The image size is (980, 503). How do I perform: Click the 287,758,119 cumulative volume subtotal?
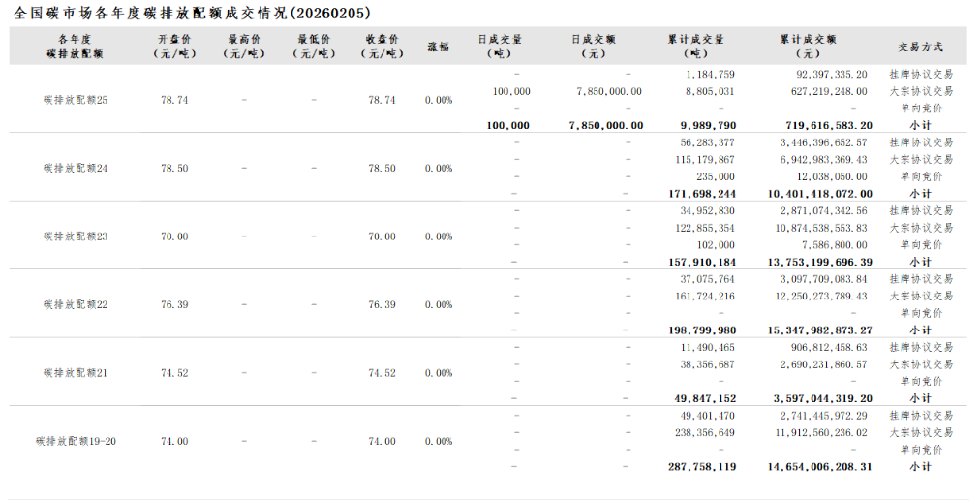[702, 466]
